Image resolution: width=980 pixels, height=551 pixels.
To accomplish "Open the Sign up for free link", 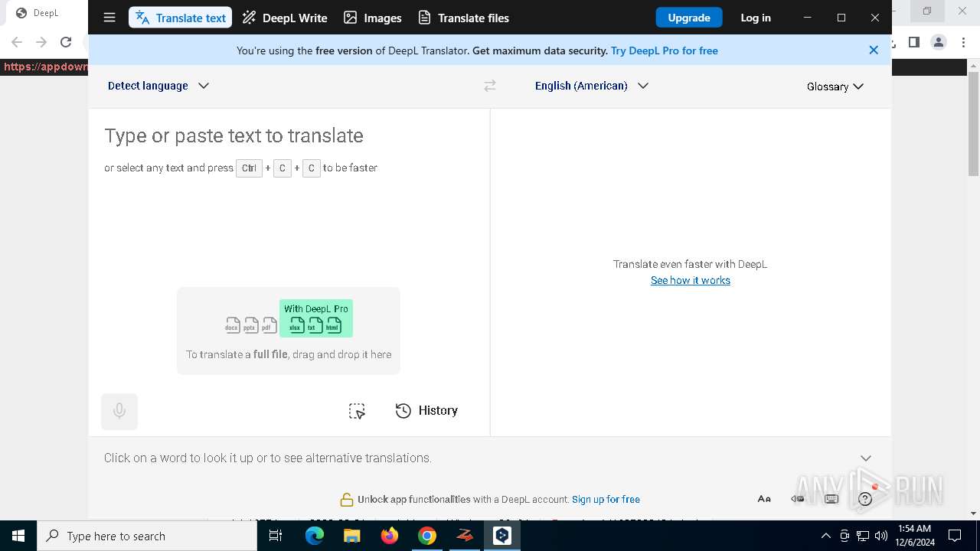I will [x=606, y=499].
